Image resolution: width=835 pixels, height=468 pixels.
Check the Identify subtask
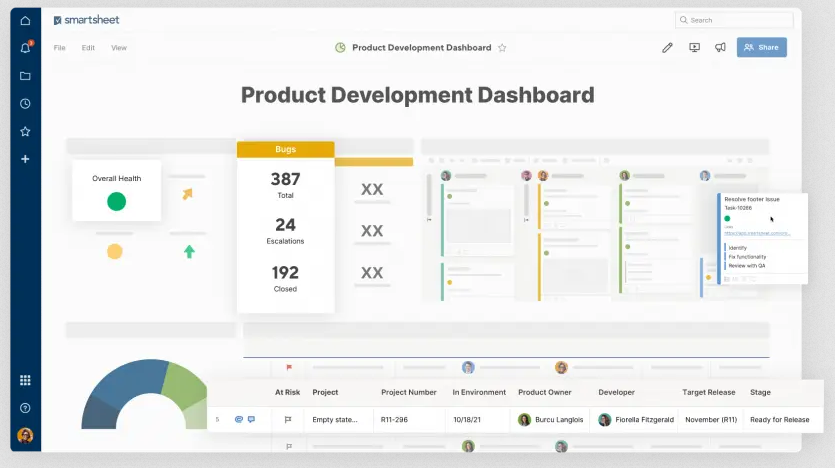[737, 248]
